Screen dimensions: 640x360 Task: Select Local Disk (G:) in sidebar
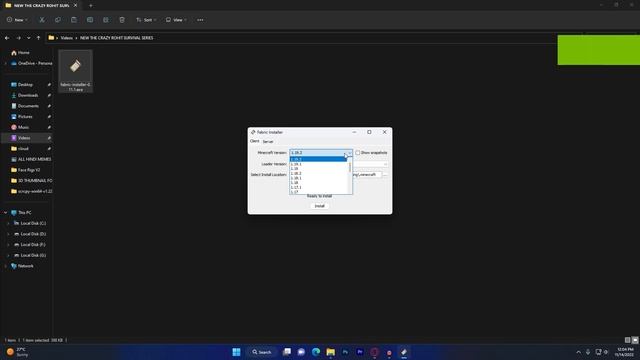coord(30,255)
